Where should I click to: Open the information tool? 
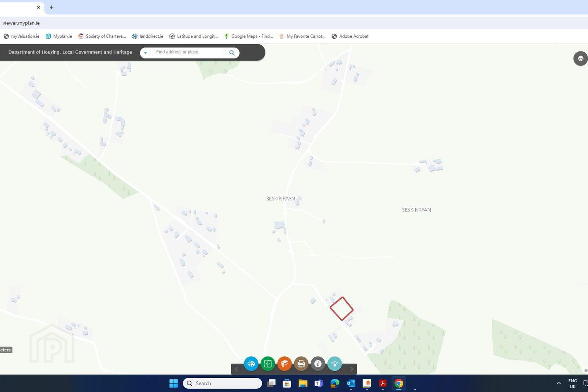318,363
